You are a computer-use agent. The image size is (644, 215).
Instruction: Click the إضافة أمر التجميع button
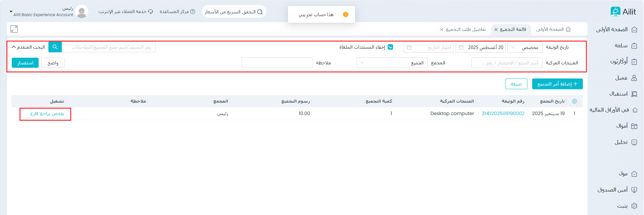(557, 84)
